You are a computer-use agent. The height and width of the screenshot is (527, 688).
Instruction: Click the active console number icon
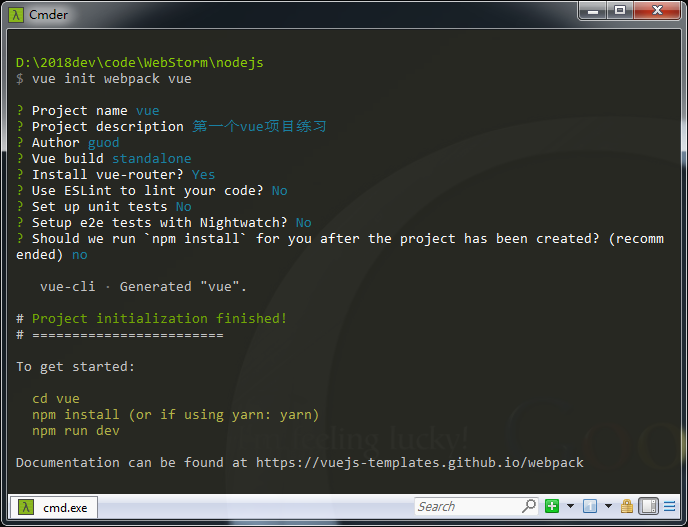(590, 506)
